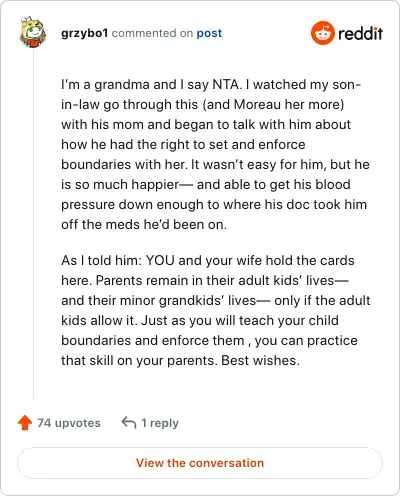Collapse thread via vertical gray line
Viewport: 400px width, 496px height.
[33, 225]
